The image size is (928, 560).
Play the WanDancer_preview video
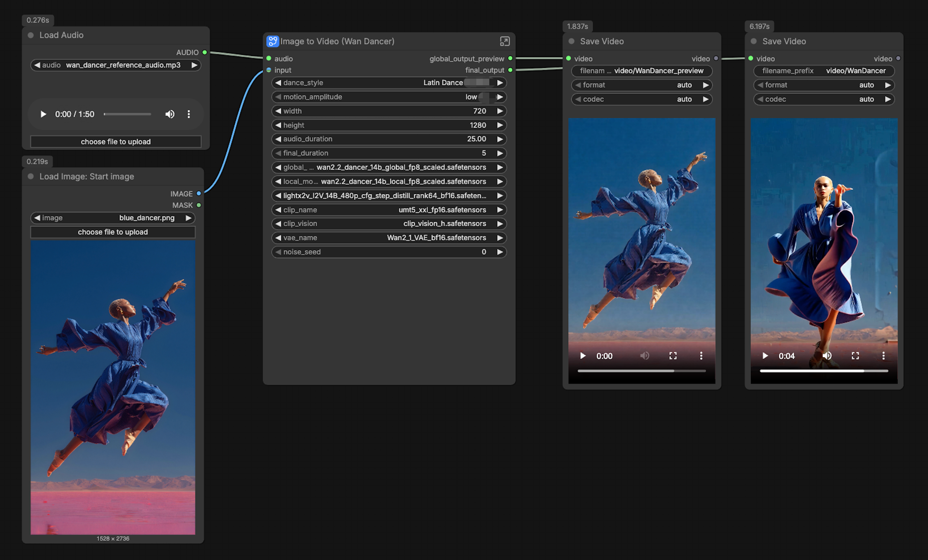coord(583,356)
